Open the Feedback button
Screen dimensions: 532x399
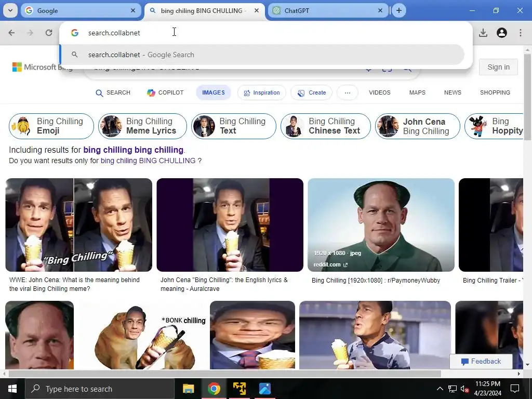481,362
